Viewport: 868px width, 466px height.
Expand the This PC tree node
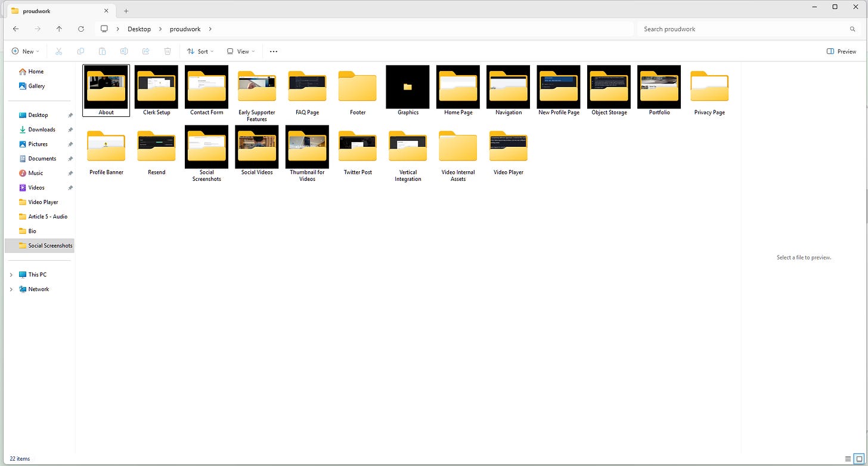pos(11,274)
